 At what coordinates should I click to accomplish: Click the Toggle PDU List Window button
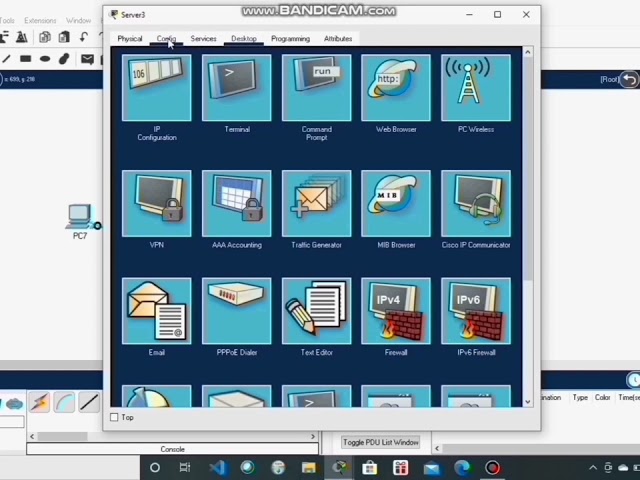click(380, 442)
